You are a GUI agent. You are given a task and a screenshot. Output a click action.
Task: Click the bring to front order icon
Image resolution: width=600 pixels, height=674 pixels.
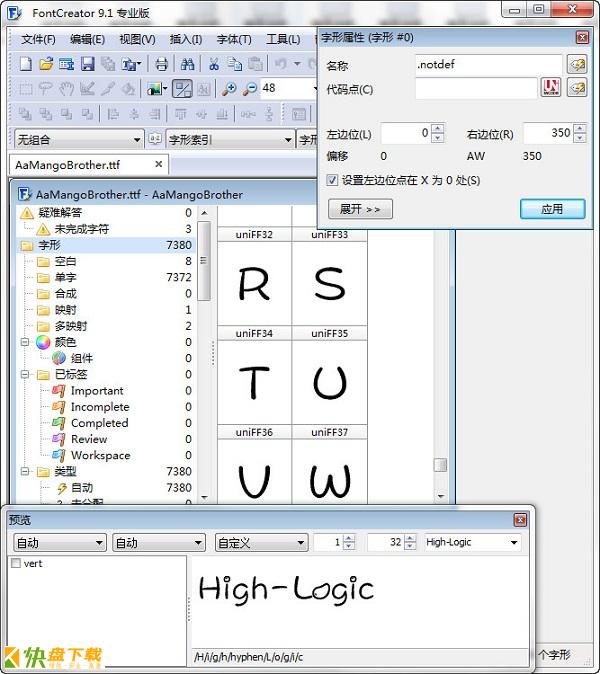(x=25, y=114)
